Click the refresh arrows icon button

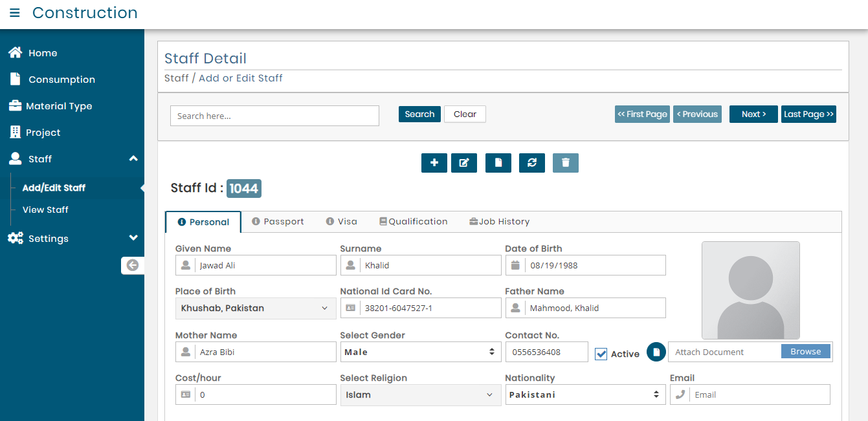[x=531, y=163]
